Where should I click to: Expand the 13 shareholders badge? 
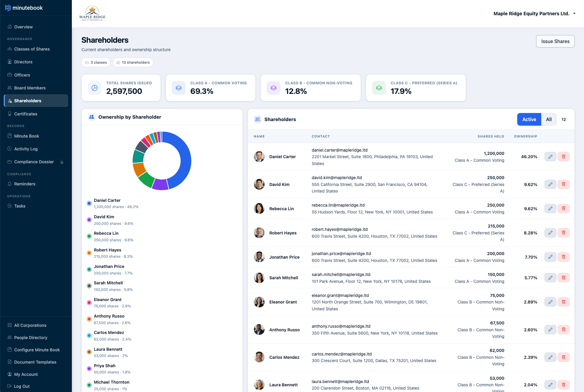coord(133,62)
